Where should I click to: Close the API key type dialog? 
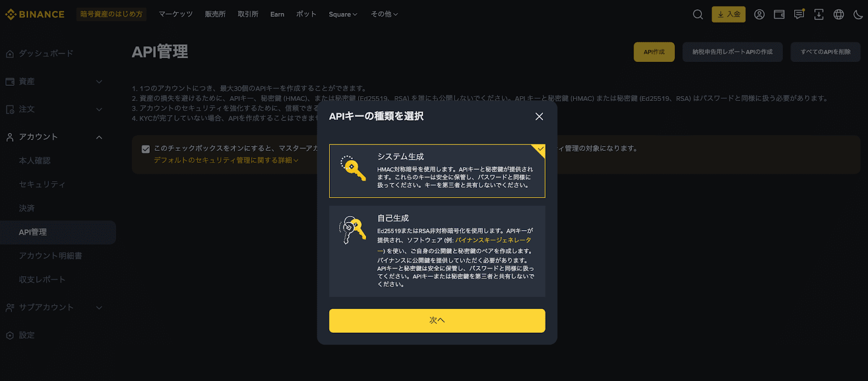coord(539,117)
